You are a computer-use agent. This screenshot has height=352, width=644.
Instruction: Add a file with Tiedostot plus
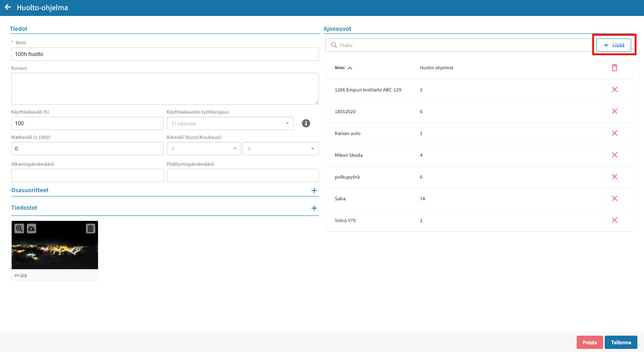pos(314,208)
